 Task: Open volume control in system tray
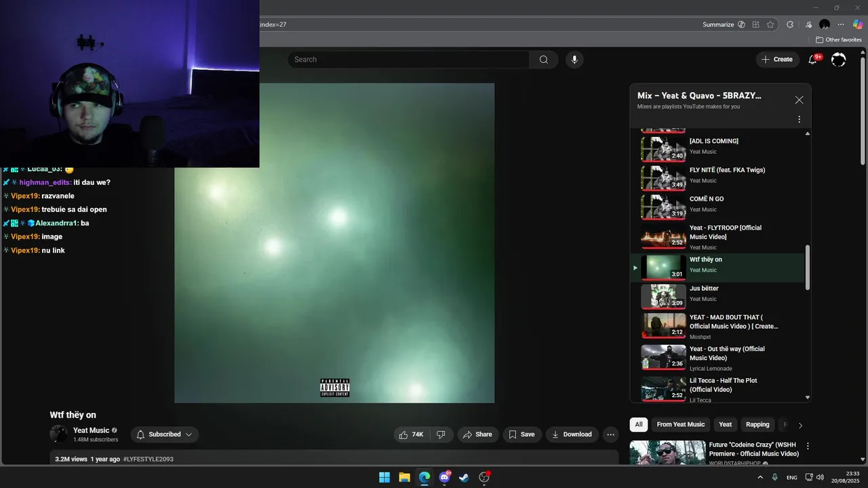click(x=820, y=477)
